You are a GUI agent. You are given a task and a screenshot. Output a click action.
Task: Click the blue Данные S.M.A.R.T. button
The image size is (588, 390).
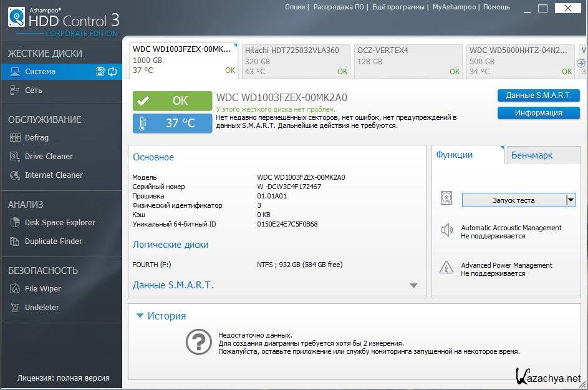click(x=538, y=95)
